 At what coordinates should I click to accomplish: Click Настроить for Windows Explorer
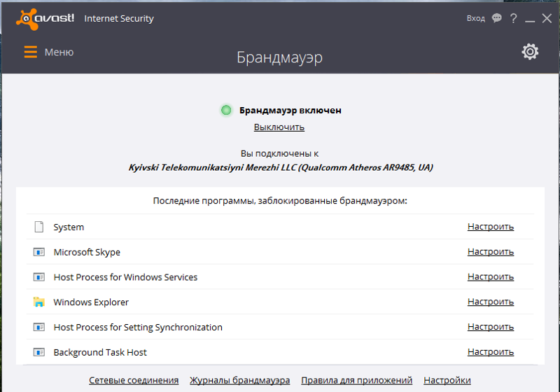pos(491,302)
